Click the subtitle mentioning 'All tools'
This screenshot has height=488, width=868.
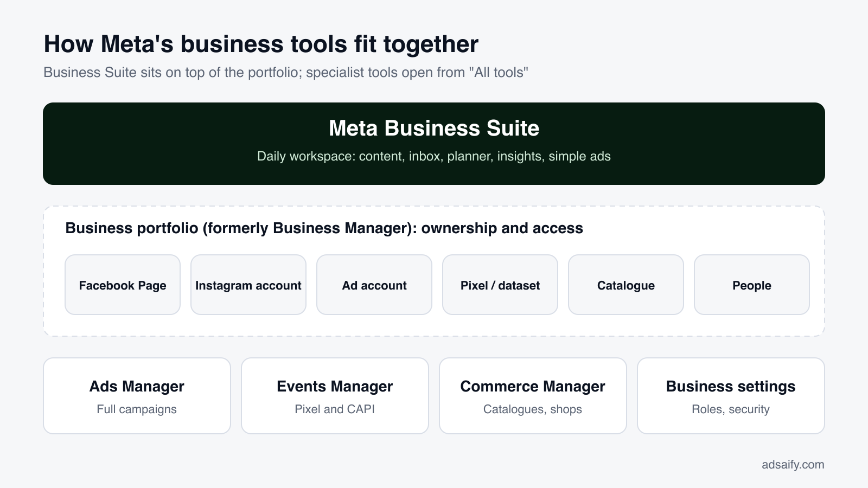click(286, 73)
